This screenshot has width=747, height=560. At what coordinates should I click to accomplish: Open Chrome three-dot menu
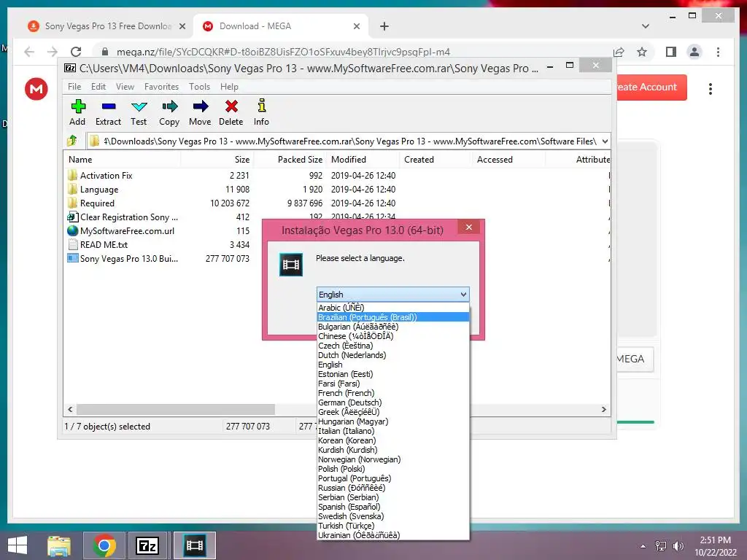[x=718, y=52]
